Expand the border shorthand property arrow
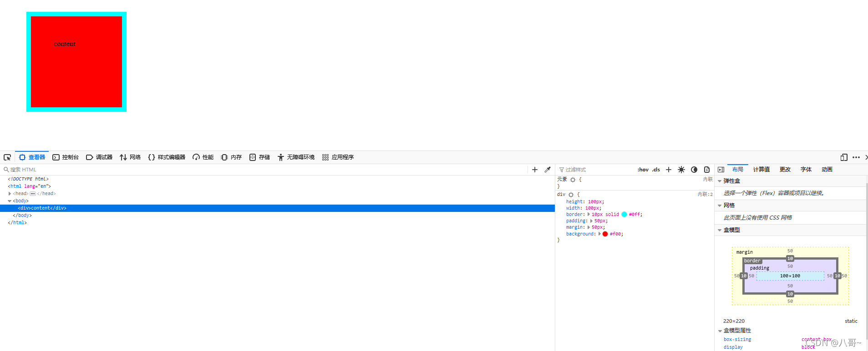 (x=589, y=215)
